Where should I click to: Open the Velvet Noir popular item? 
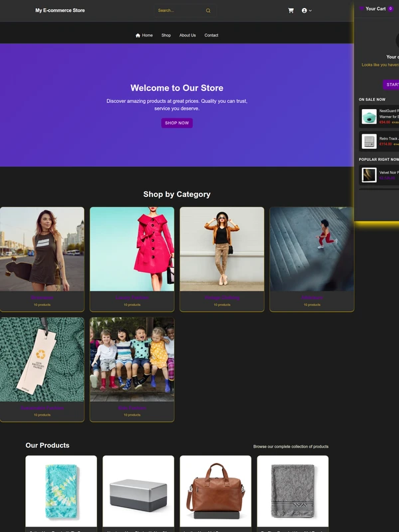point(379,175)
